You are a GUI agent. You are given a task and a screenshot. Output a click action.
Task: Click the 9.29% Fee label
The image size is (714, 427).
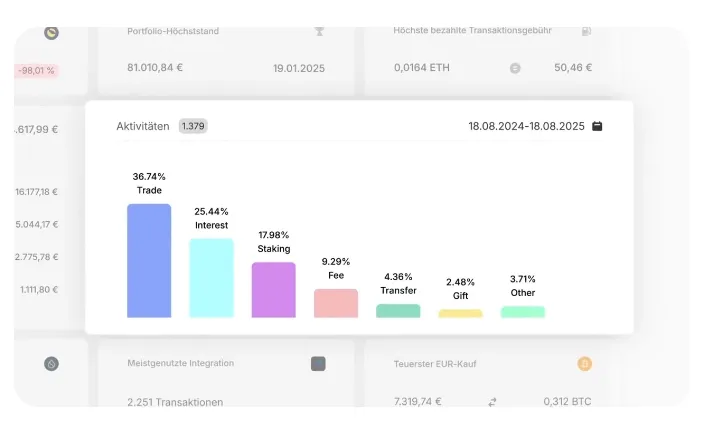pyautogui.click(x=336, y=268)
